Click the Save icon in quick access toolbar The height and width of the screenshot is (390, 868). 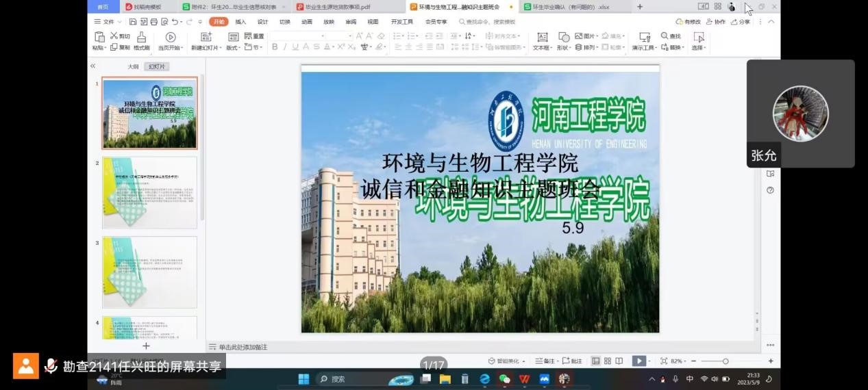point(133,22)
